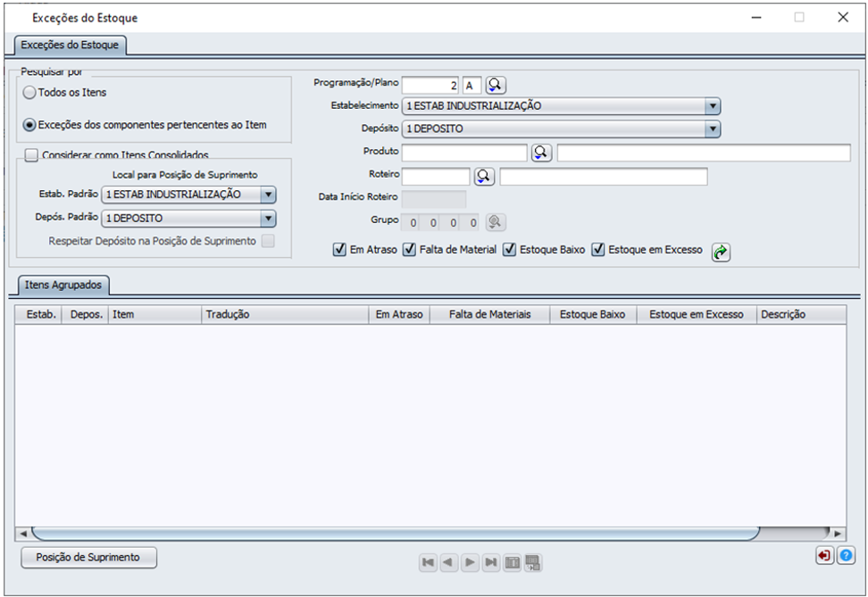Viewport: 868px width, 597px height.
Task: Go to last record navigation icon
Action: (491, 562)
